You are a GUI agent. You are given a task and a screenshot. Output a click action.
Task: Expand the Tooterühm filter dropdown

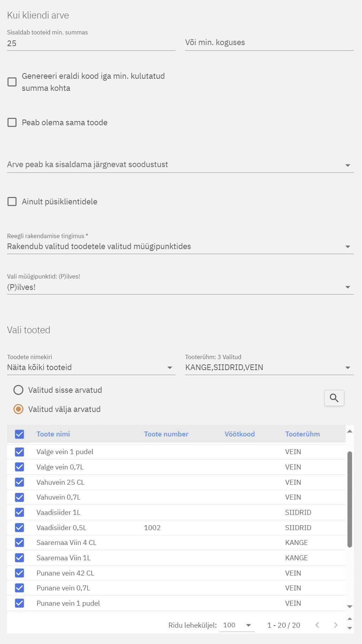(269, 367)
